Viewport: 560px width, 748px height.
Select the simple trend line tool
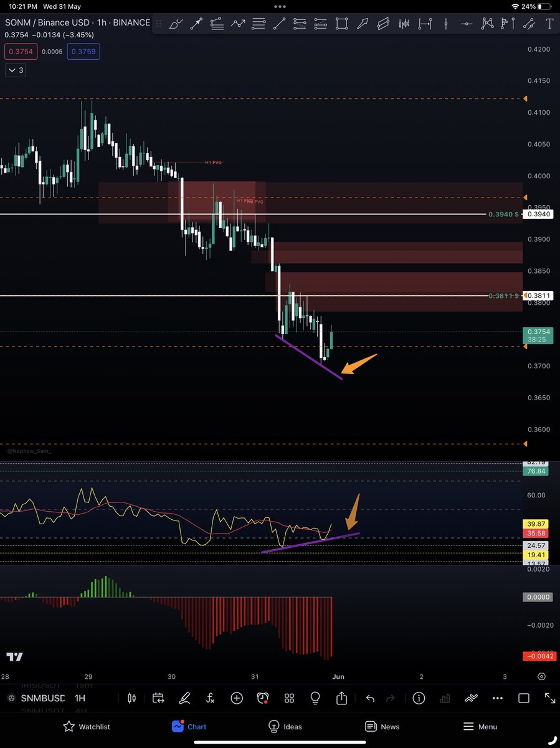point(280,24)
